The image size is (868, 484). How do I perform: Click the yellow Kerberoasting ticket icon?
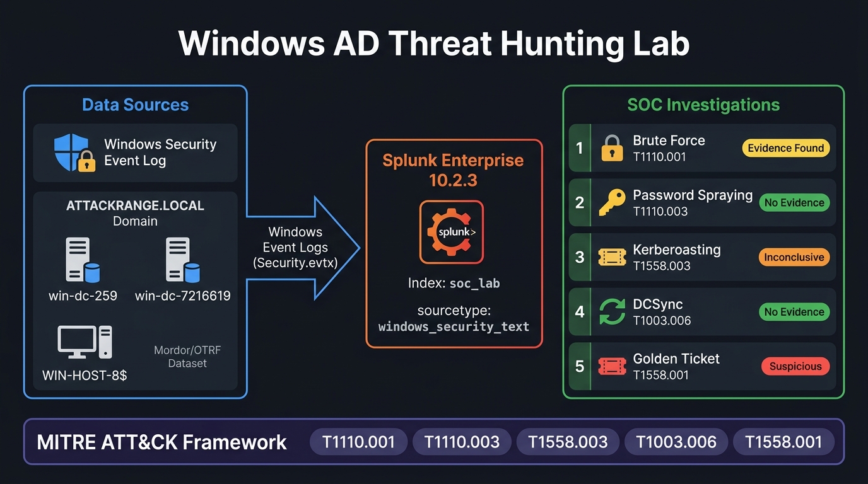coord(612,257)
